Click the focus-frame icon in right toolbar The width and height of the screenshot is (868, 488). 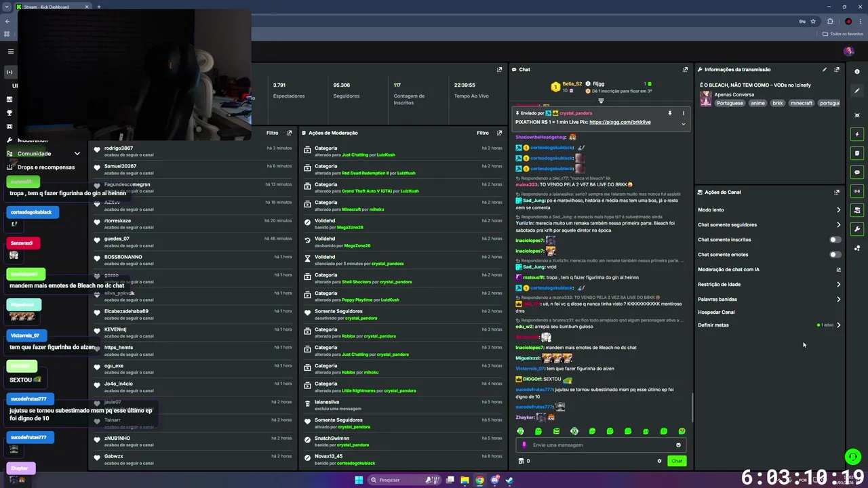point(857,115)
